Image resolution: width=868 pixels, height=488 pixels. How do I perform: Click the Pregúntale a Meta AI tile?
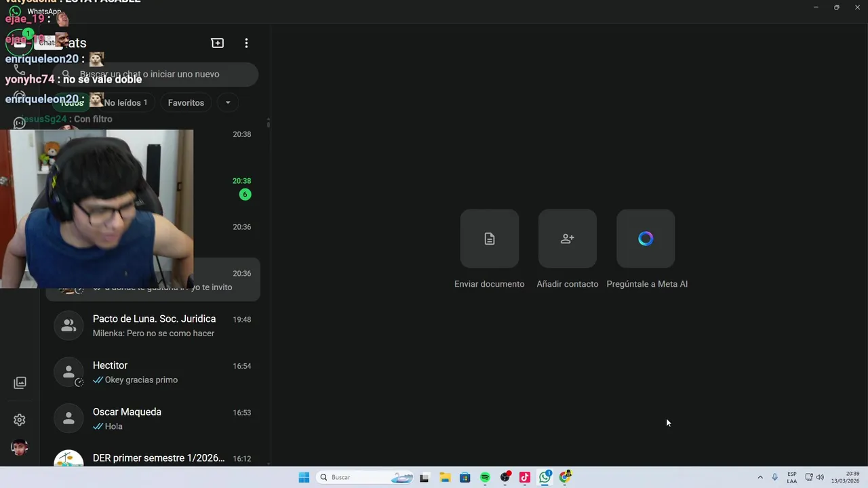click(646, 239)
